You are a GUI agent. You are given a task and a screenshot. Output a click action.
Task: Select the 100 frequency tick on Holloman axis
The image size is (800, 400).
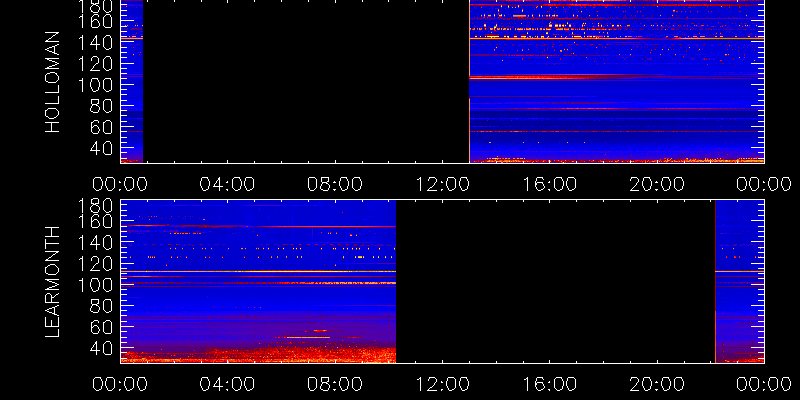(x=96, y=85)
